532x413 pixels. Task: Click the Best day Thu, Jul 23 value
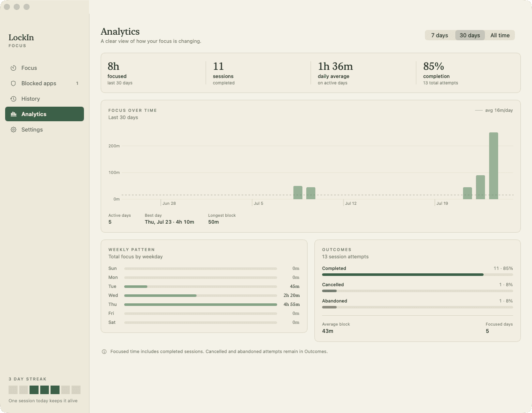[x=170, y=222]
